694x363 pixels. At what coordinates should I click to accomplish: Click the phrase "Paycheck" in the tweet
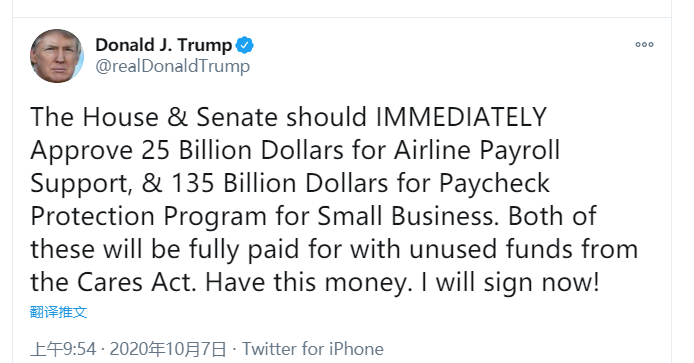point(494,183)
